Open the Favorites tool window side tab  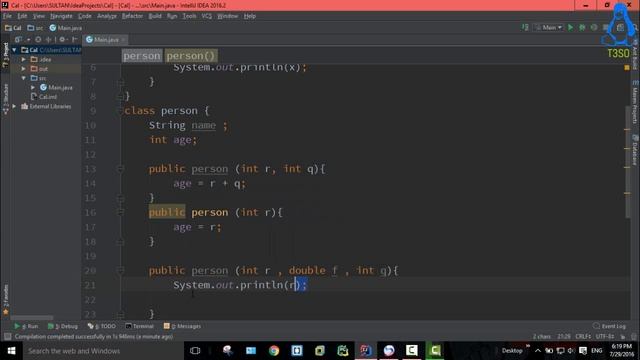[x=5, y=300]
